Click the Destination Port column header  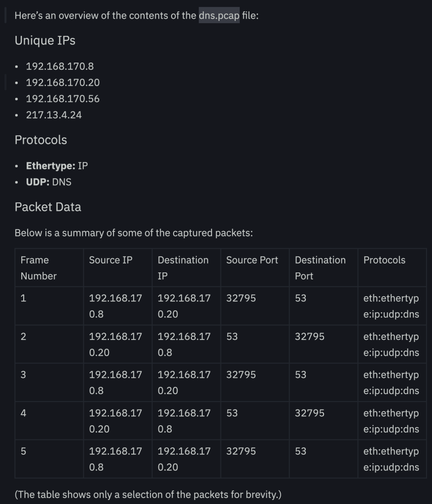(x=320, y=268)
